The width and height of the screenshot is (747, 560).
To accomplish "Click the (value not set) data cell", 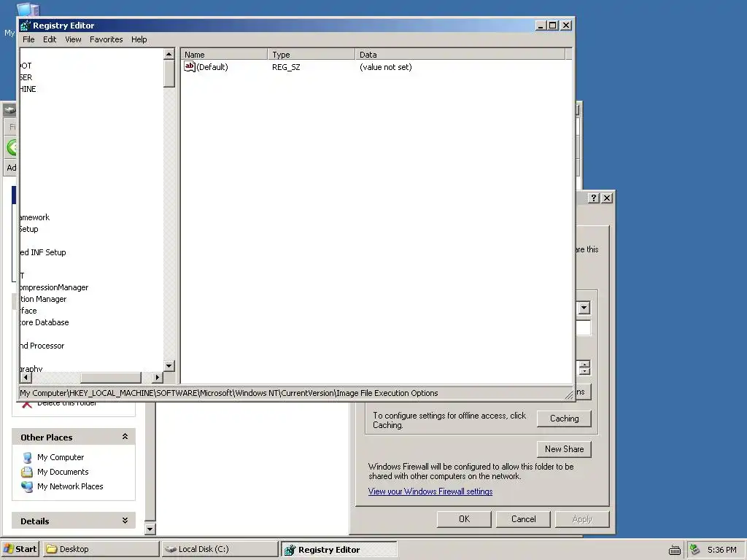I will pyautogui.click(x=385, y=67).
